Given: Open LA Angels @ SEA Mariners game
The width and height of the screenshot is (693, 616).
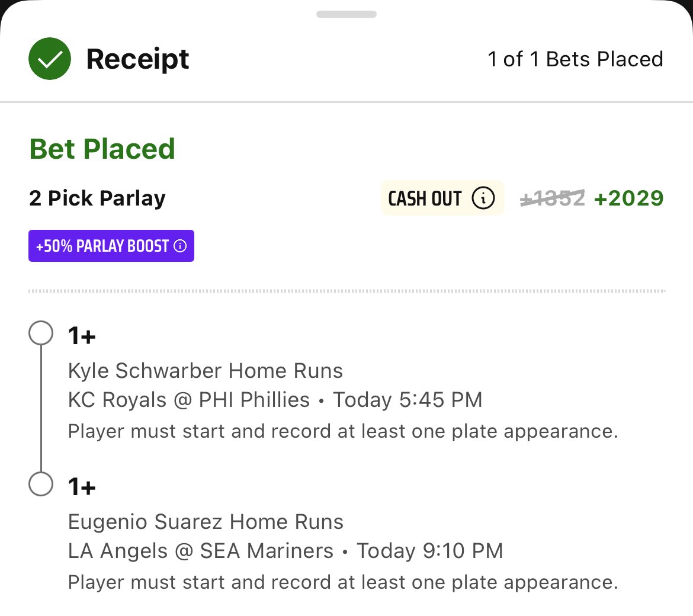Looking at the screenshot, I should point(201,551).
